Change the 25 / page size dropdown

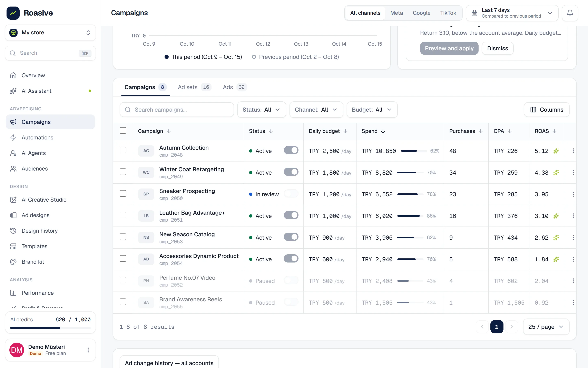(546, 327)
